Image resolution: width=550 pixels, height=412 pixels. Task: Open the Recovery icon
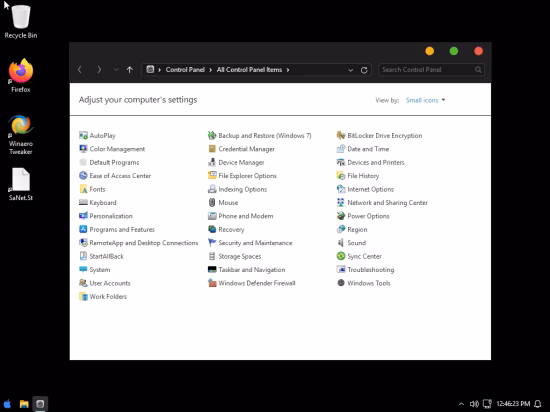point(212,229)
